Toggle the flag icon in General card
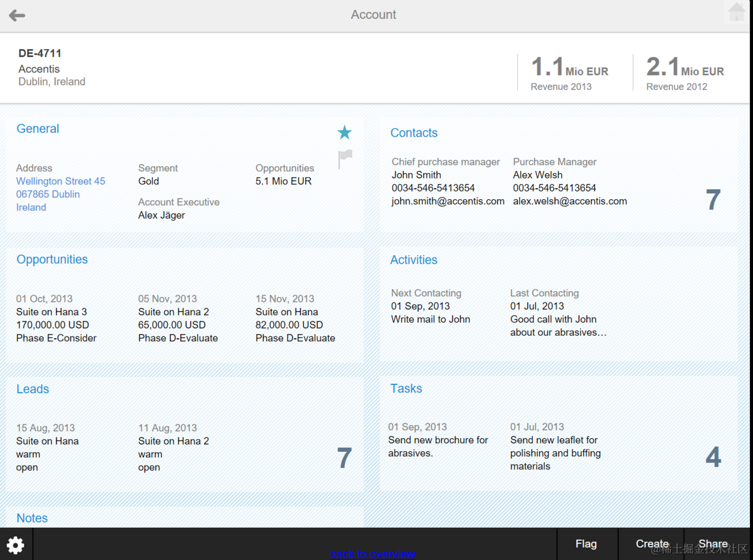This screenshot has height=560, width=753. point(345,159)
